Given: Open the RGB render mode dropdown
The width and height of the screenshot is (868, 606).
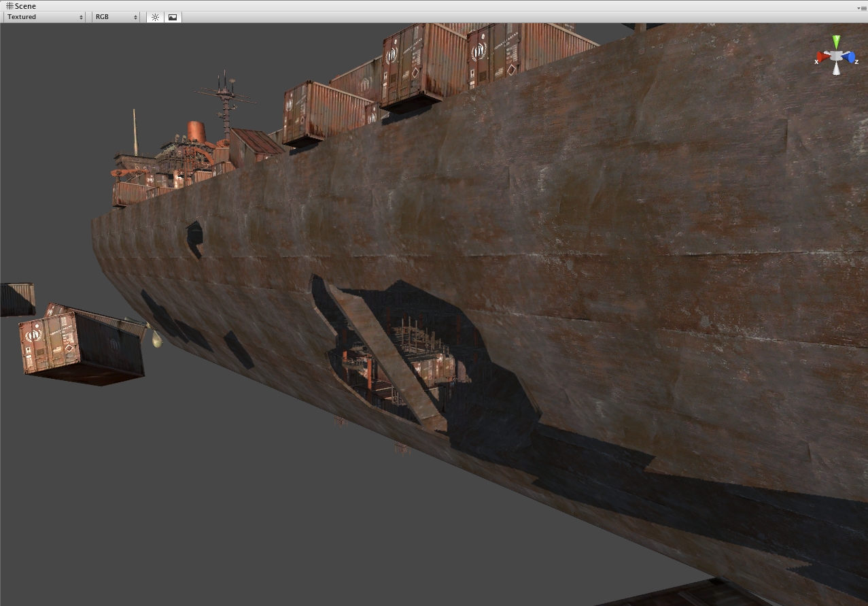Looking at the screenshot, I should pyautogui.click(x=116, y=17).
